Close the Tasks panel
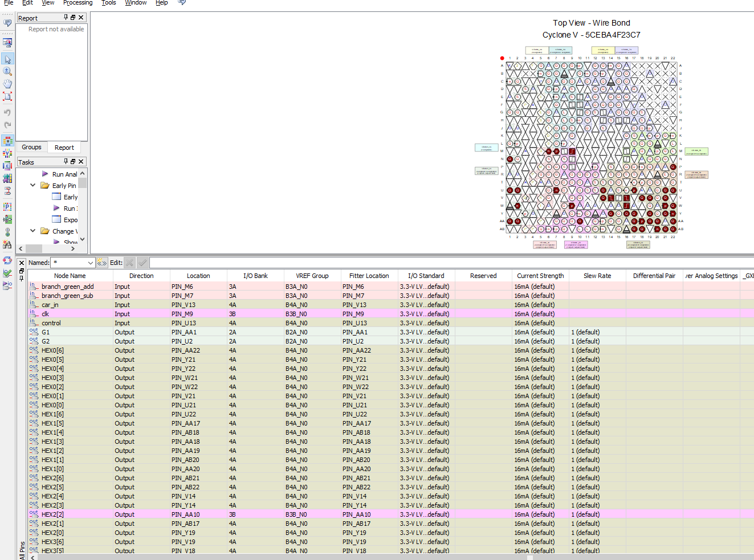This screenshot has height=560, width=754. [81, 162]
